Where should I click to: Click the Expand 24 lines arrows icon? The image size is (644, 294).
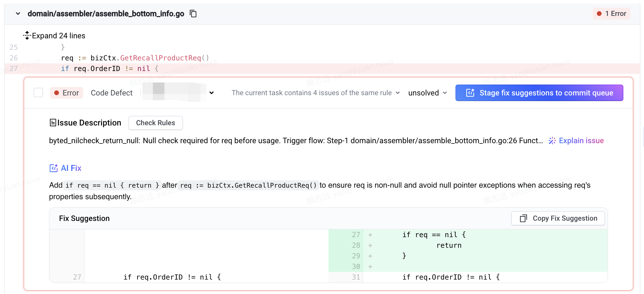27,36
